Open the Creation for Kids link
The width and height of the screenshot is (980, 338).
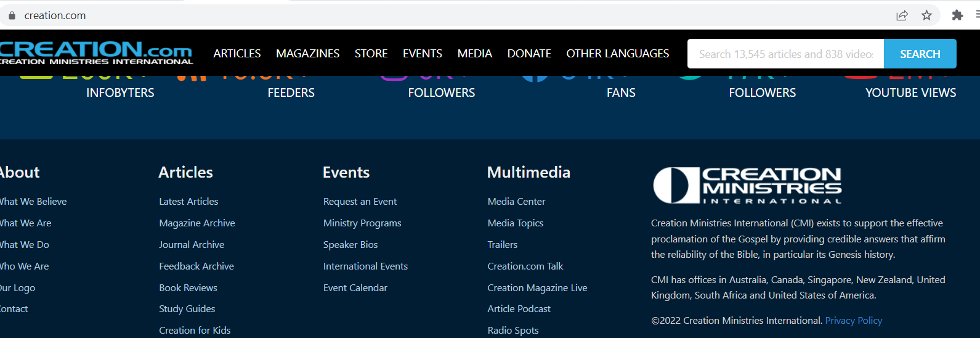point(195,331)
